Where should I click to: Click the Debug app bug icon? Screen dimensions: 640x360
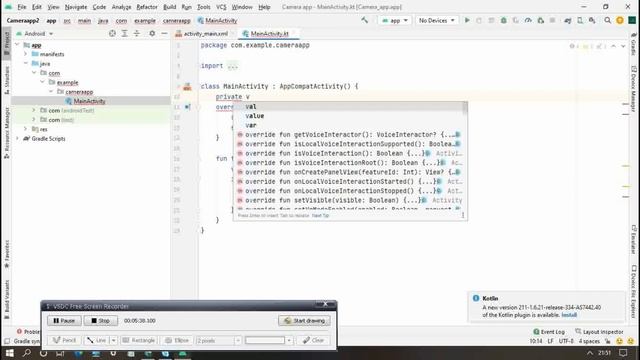click(504, 20)
